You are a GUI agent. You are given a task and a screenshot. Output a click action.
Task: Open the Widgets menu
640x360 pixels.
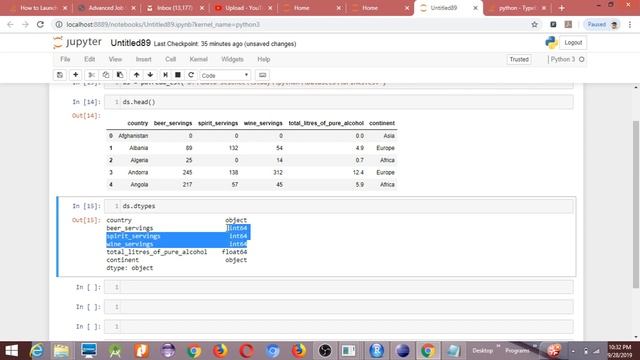(x=232, y=59)
